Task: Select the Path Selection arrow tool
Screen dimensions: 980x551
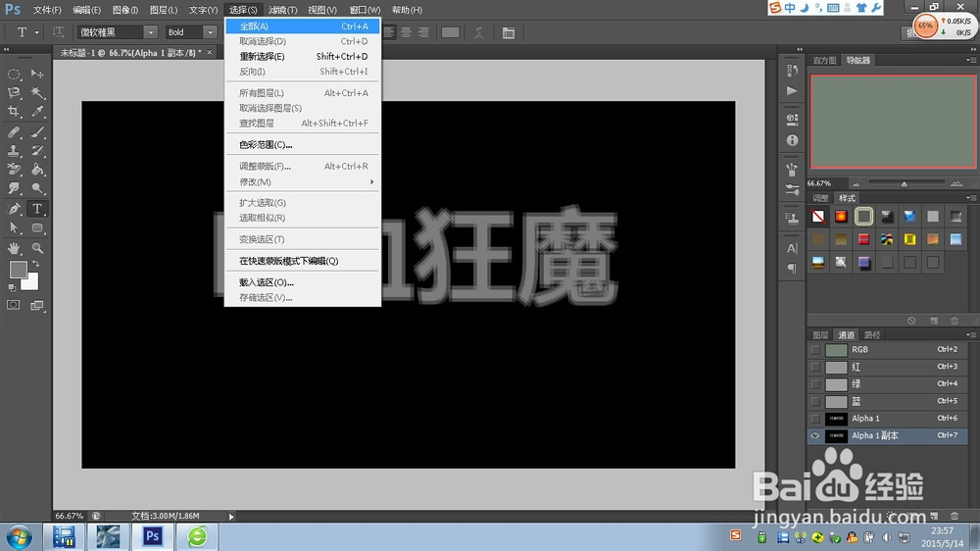Action: (x=13, y=227)
